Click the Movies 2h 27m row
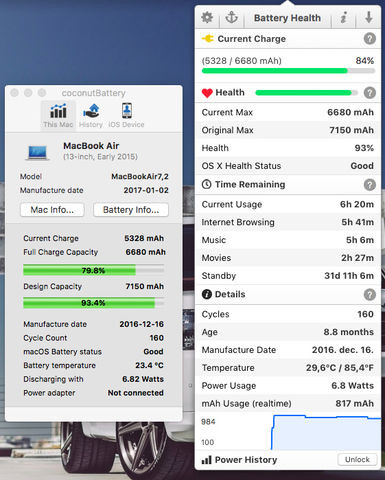385x480 pixels. [x=288, y=258]
